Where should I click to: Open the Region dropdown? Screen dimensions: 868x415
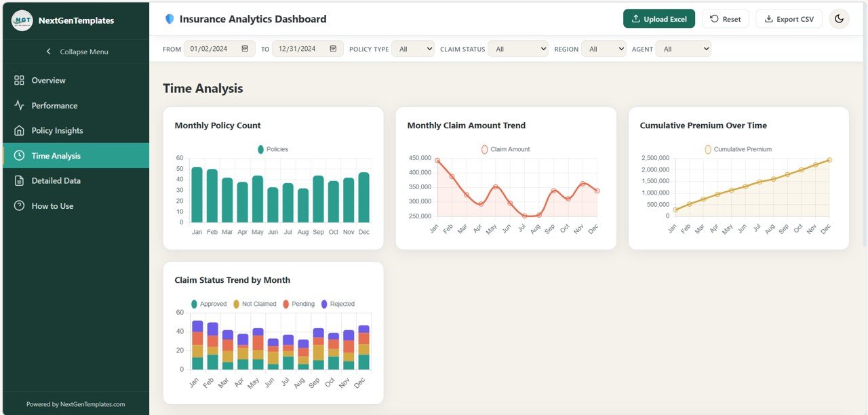click(604, 48)
